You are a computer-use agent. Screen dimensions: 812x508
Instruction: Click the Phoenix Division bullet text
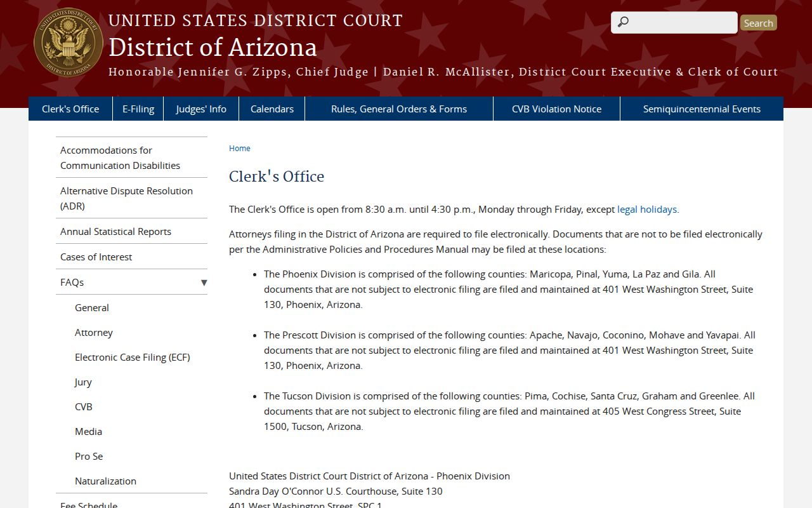[x=509, y=289]
